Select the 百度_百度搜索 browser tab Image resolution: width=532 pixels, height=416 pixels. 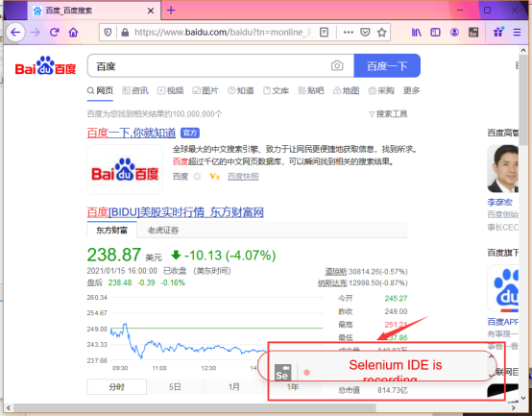pyautogui.click(x=94, y=11)
